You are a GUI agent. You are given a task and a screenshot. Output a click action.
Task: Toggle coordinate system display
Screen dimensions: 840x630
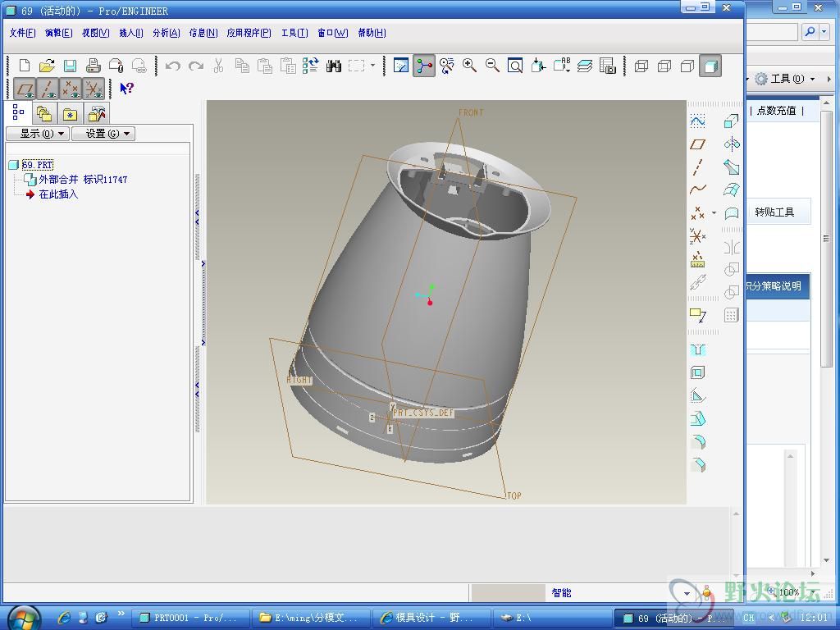point(94,89)
